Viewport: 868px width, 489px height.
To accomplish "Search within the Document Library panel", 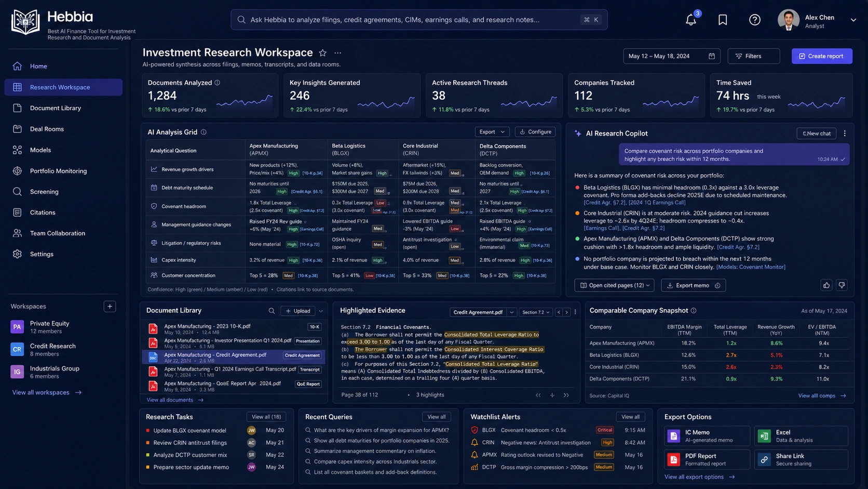I will click(272, 311).
